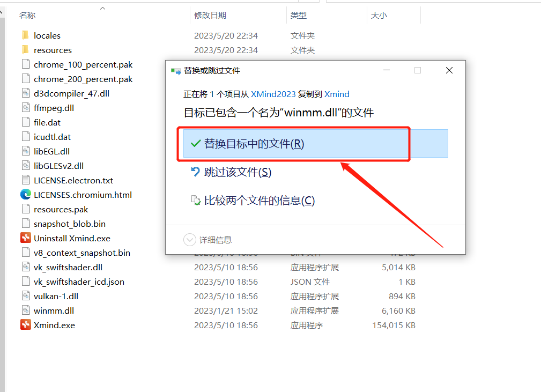Open the Xmind destination folder link
The height and width of the screenshot is (392, 541).
[337, 93]
